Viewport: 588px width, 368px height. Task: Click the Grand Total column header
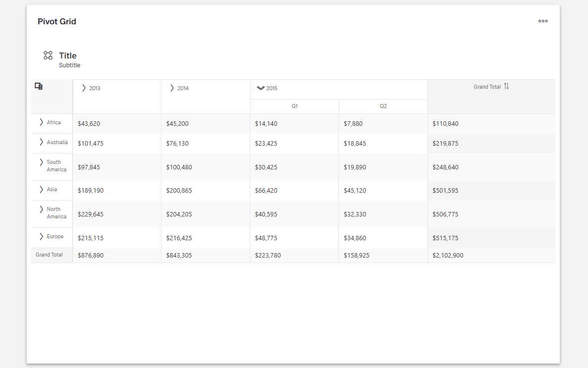pos(487,87)
